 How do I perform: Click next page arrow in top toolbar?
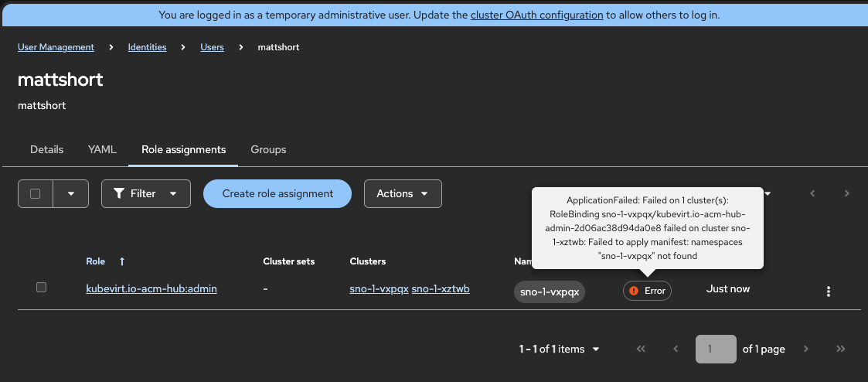(x=847, y=193)
